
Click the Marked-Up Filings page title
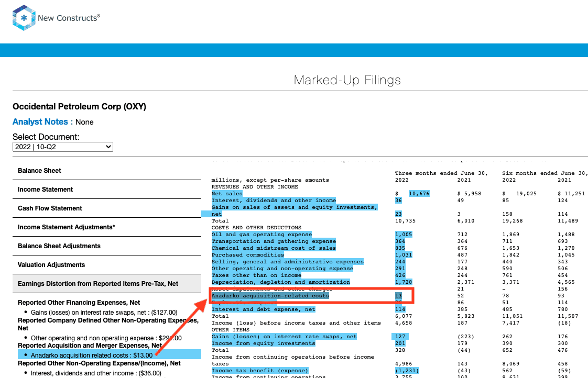pyautogui.click(x=347, y=80)
